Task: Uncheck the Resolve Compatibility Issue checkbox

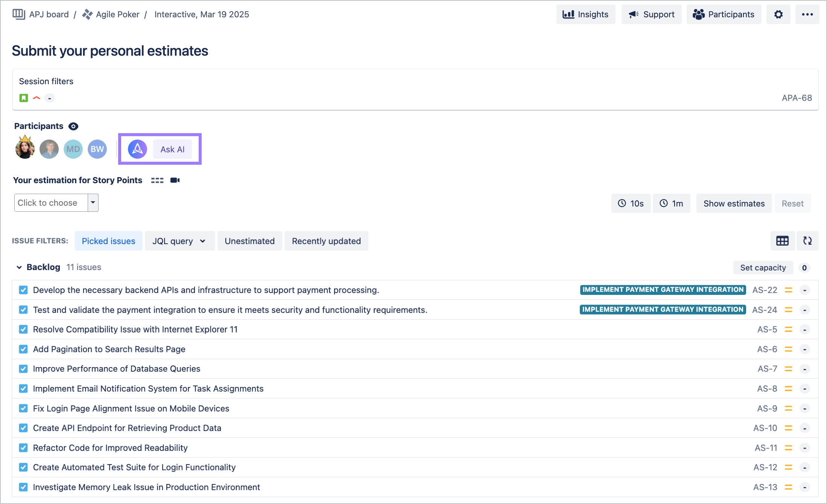Action: click(23, 329)
